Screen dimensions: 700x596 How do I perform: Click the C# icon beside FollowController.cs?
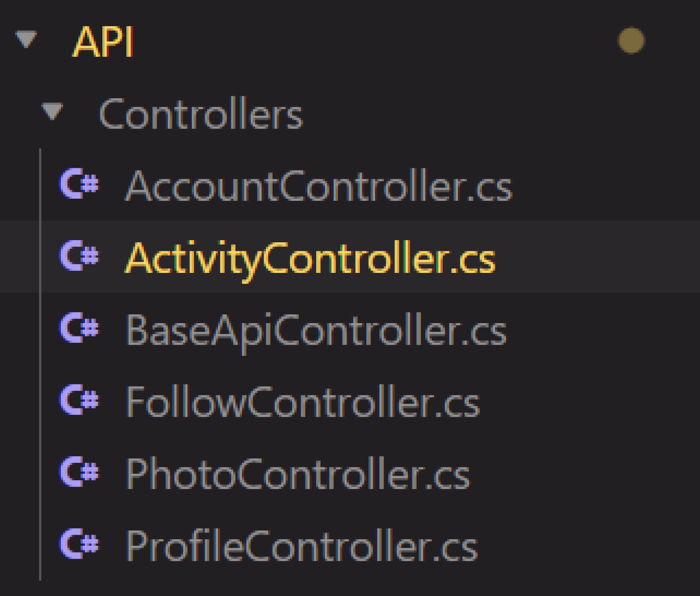(x=79, y=400)
